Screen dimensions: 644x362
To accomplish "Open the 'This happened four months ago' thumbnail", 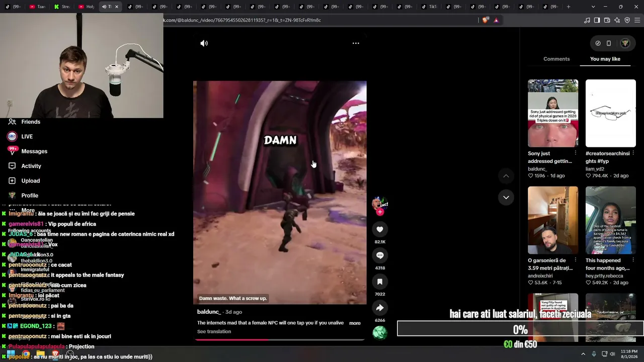I will pos(611,220).
